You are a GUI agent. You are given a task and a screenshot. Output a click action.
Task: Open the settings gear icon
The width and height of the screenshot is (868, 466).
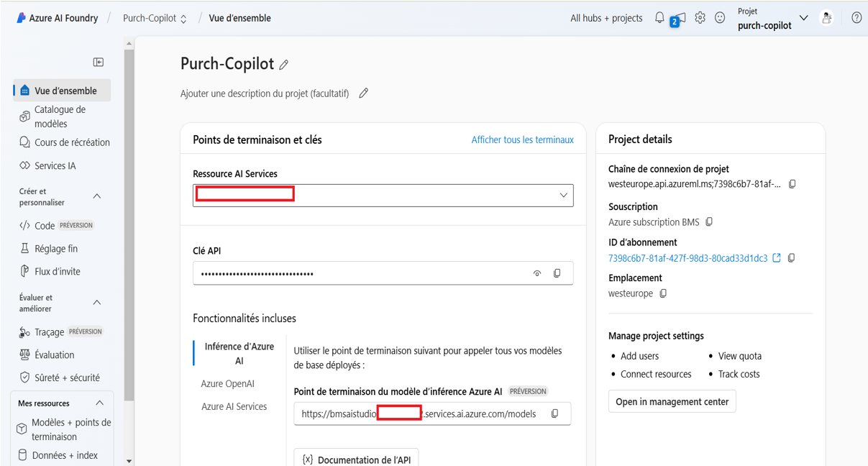[x=700, y=18]
